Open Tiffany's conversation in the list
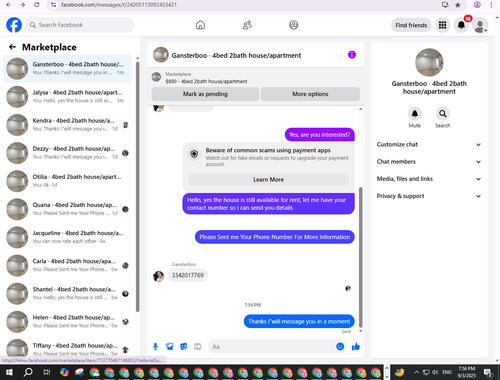This screenshot has width=500, height=380. coord(68,347)
